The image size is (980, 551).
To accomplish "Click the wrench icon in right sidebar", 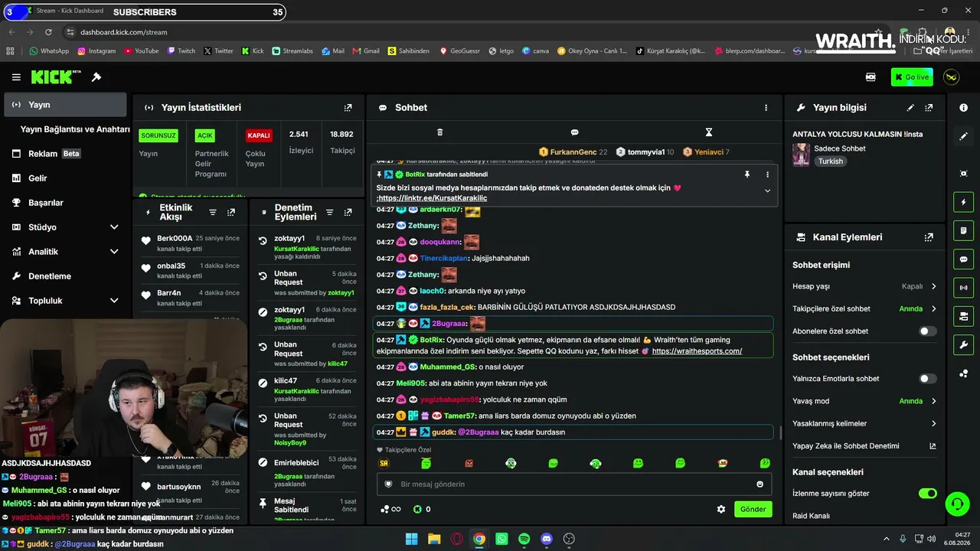I will 963,345.
